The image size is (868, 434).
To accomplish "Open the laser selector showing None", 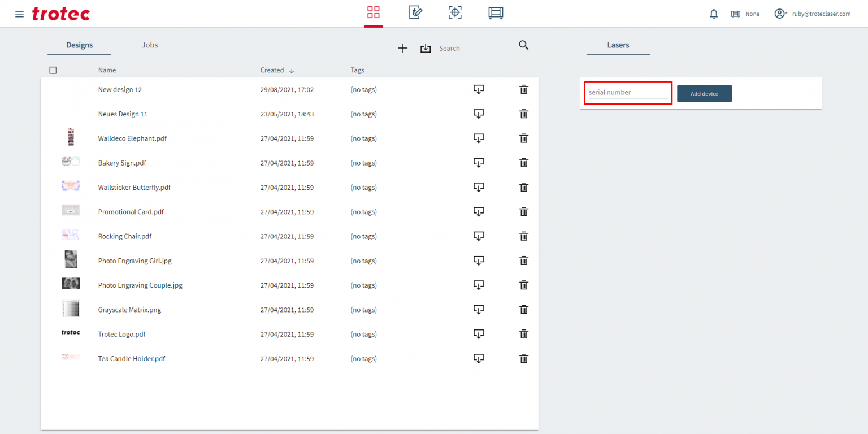I will click(745, 14).
